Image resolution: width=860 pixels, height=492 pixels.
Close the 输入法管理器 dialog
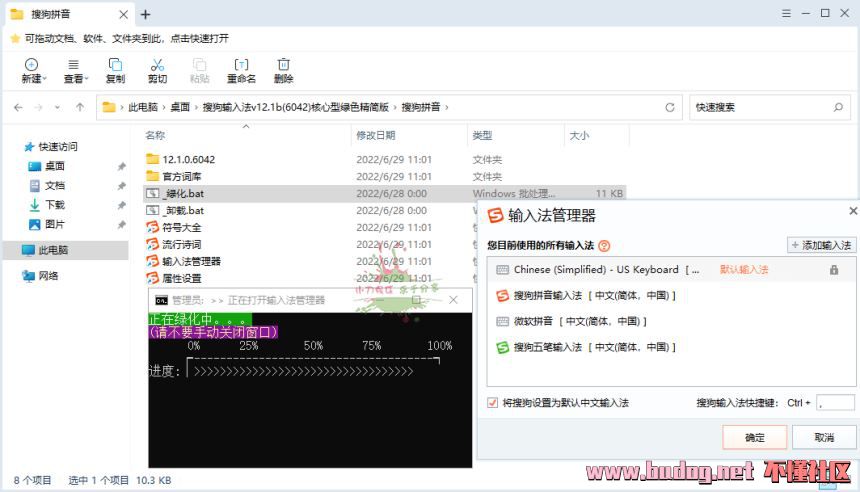853,211
